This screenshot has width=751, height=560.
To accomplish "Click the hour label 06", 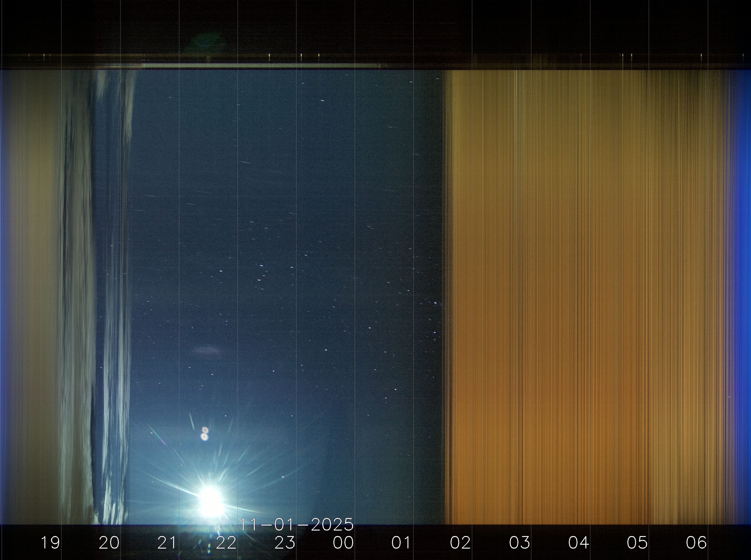I will point(696,543).
